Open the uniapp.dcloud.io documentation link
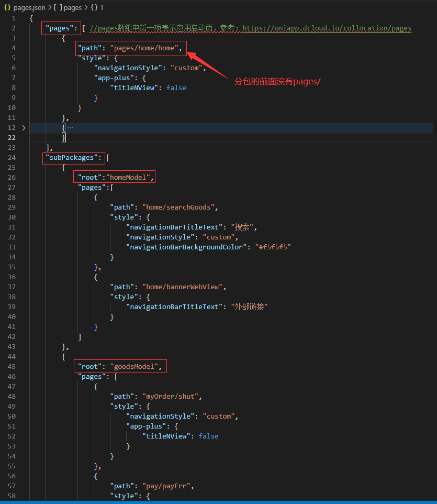 (327, 28)
